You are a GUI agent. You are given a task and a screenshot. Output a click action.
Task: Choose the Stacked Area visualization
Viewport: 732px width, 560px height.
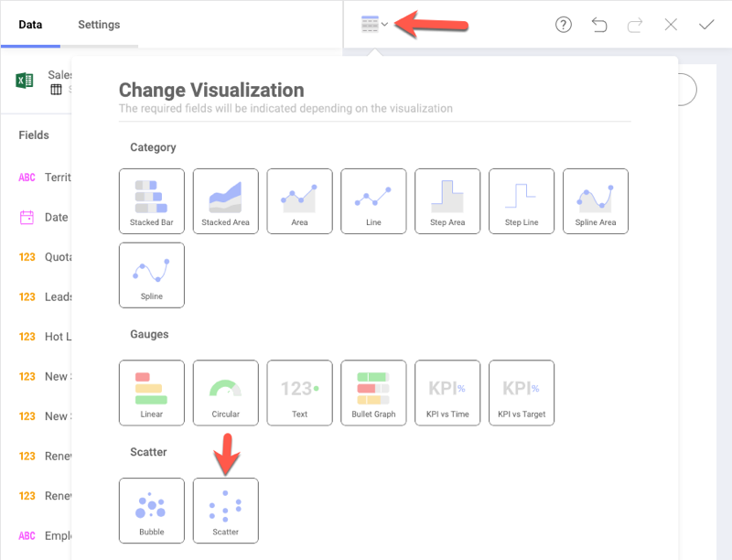pos(225,200)
